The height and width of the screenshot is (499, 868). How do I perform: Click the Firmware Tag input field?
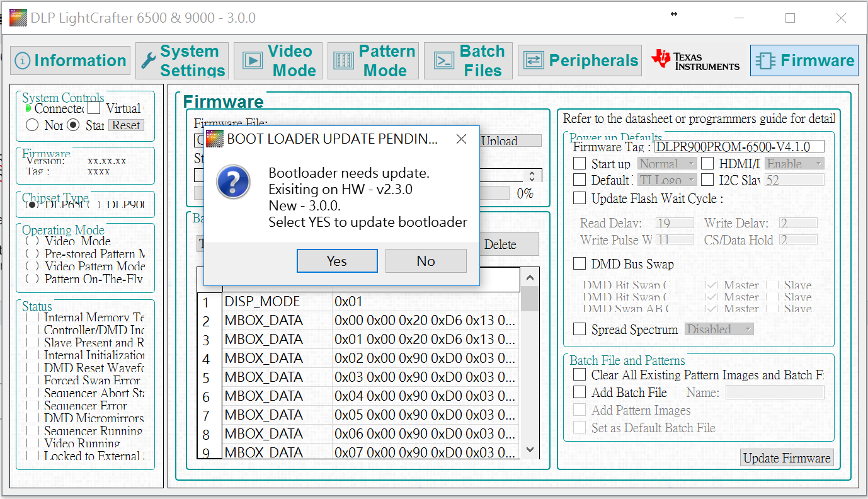point(740,147)
